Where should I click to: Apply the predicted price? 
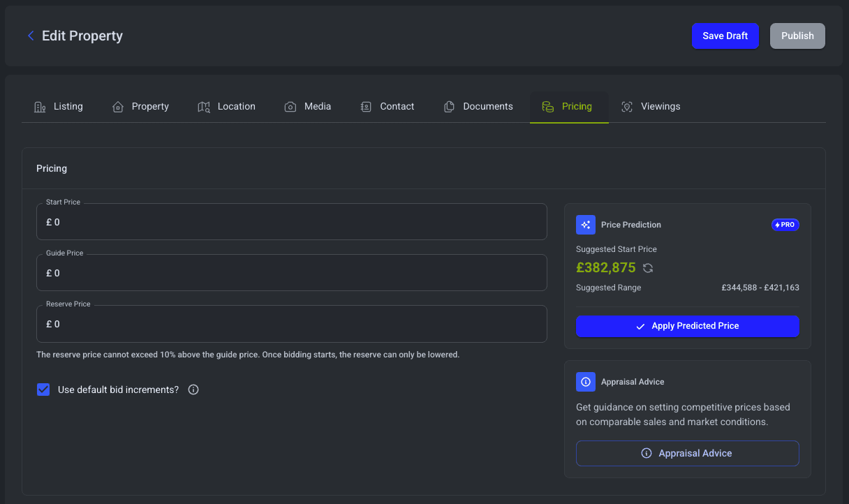(x=687, y=326)
